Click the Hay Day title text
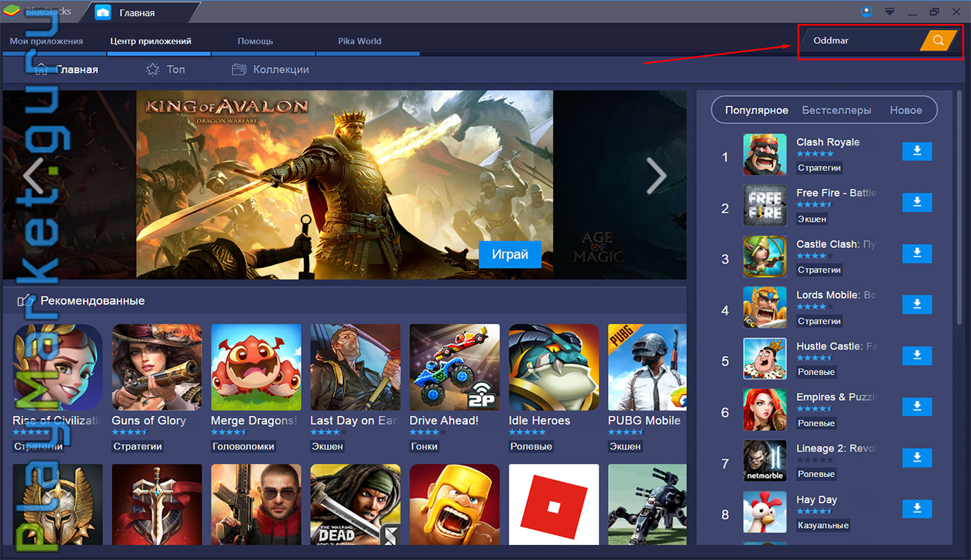The height and width of the screenshot is (560, 971). (816, 500)
